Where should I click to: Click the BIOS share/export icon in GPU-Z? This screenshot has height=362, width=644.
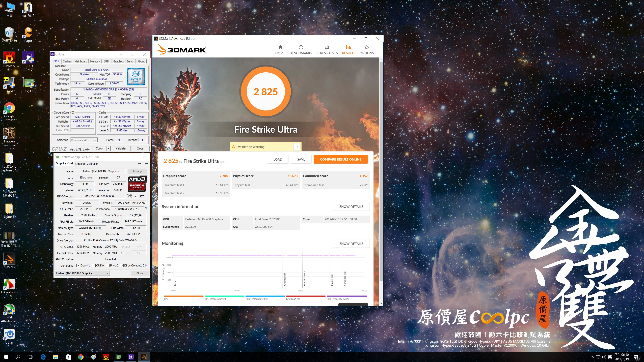click(x=129, y=196)
